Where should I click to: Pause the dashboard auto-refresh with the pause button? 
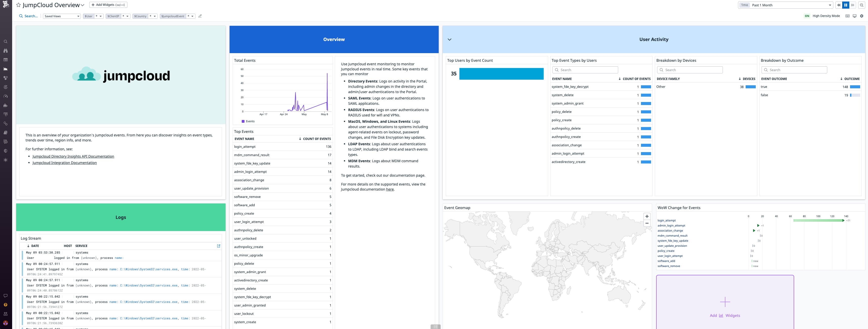[846, 5]
